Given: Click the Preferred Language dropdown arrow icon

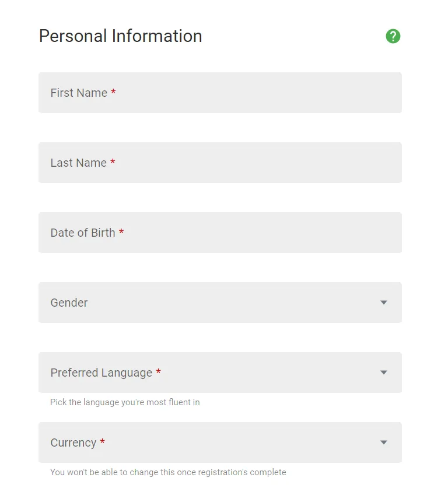Looking at the screenshot, I should pyautogui.click(x=384, y=373).
